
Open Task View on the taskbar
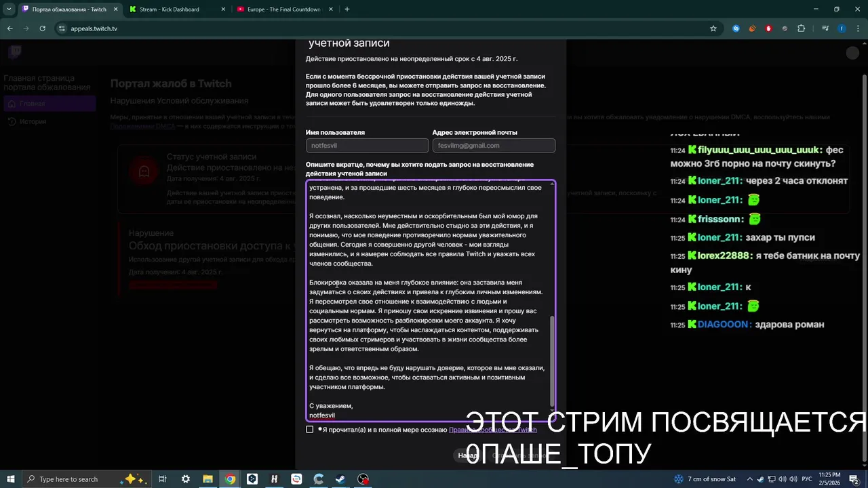click(x=163, y=479)
